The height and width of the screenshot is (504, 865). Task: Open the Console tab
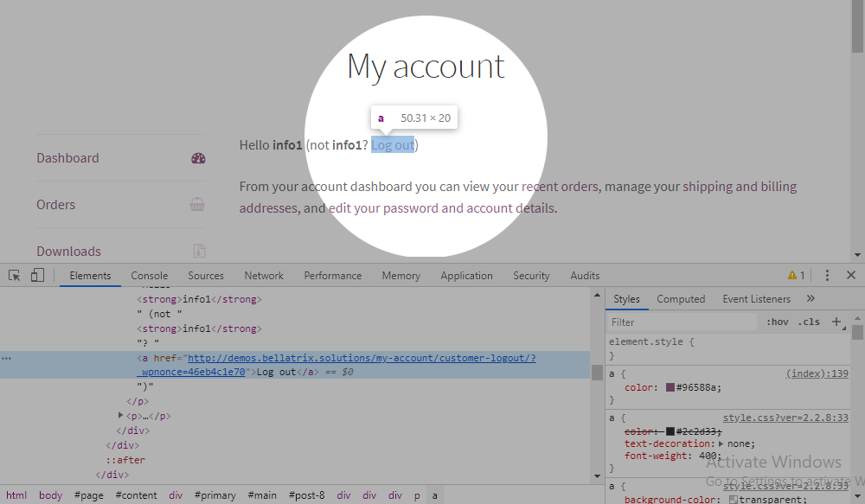point(149,276)
